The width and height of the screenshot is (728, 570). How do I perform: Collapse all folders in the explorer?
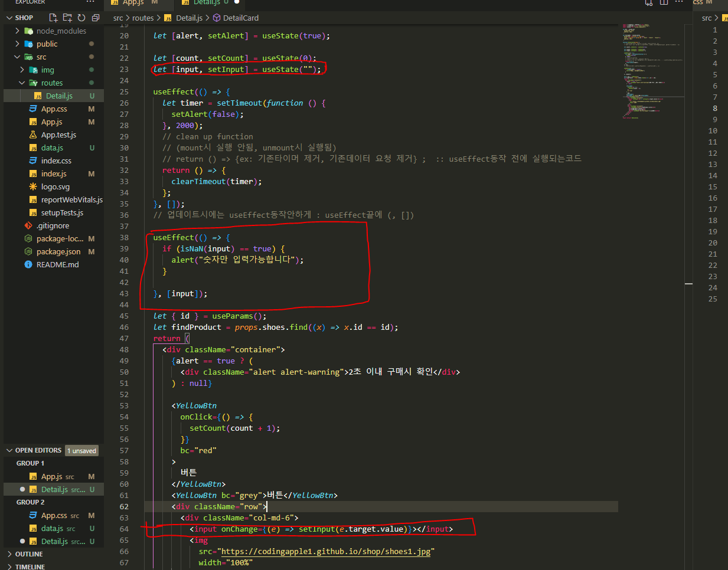tap(96, 18)
